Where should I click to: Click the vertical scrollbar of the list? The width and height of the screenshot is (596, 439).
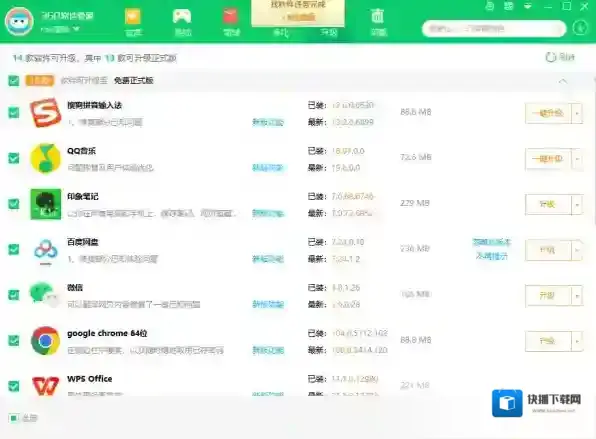pyautogui.click(x=594, y=152)
